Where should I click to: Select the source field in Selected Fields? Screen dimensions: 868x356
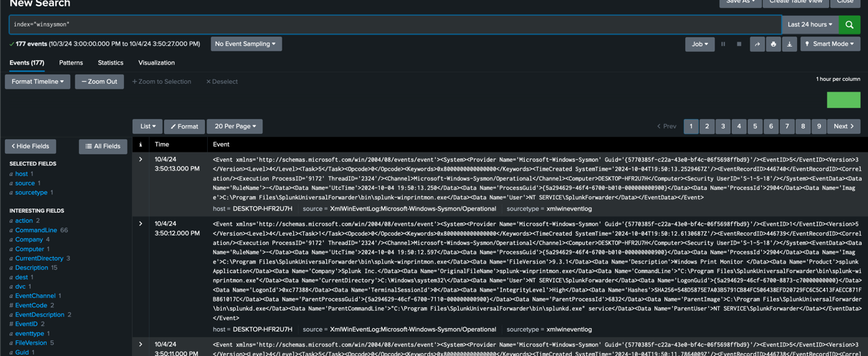pos(25,183)
